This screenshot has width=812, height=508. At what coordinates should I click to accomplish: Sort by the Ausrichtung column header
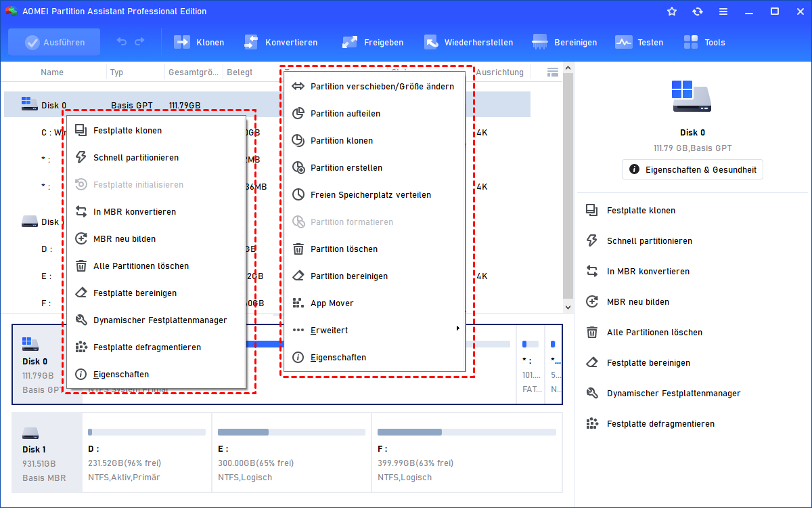(x=499, y=72)
